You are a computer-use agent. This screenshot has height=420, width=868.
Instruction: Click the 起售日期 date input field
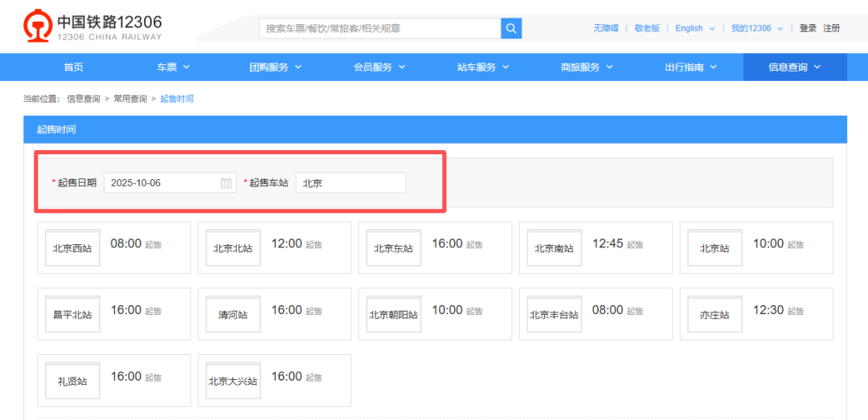(162, 183)
